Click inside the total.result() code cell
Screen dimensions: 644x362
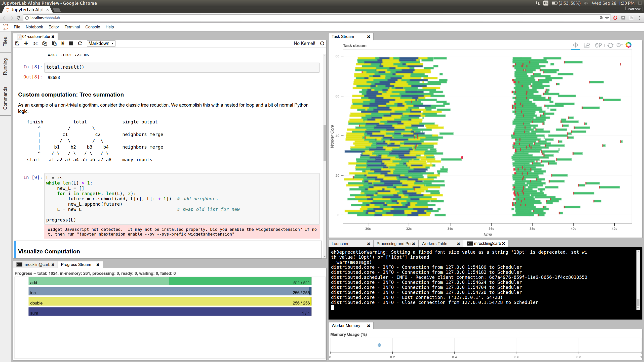pos(182,67)
